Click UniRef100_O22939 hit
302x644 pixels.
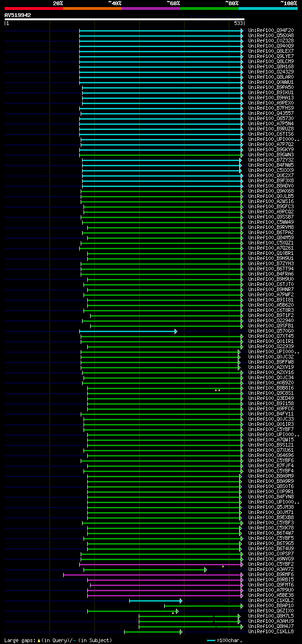271,346
